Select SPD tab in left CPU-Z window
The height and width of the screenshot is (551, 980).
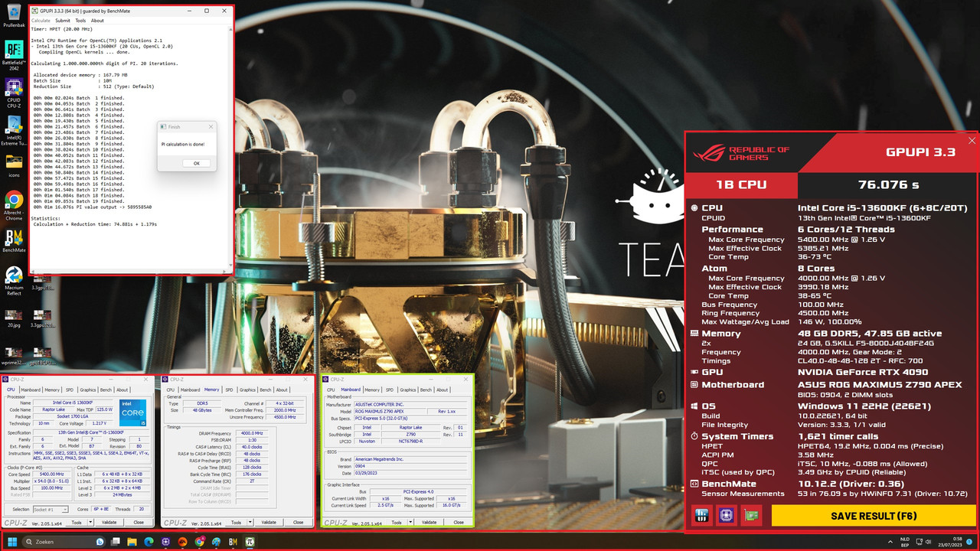point(70,390)
